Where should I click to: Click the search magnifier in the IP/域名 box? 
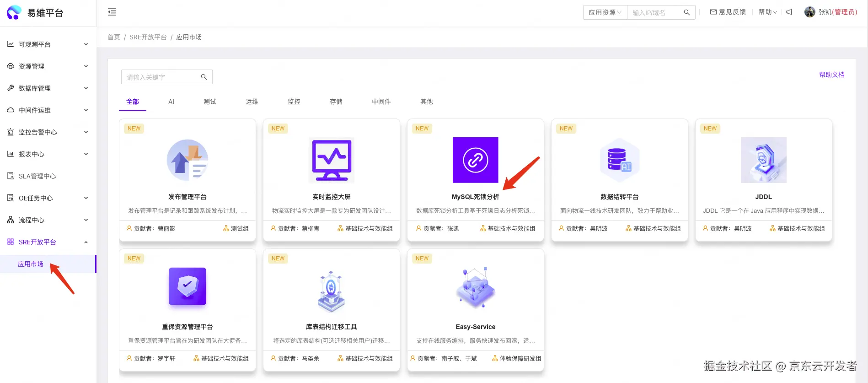[686, 12]
